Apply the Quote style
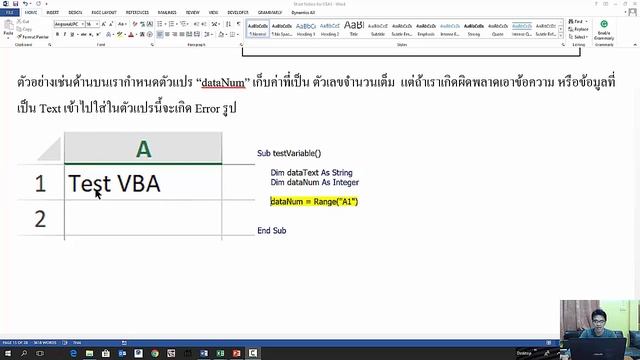Image resolution: width=640 pixels, height=360 pixels. coord(498,29)
